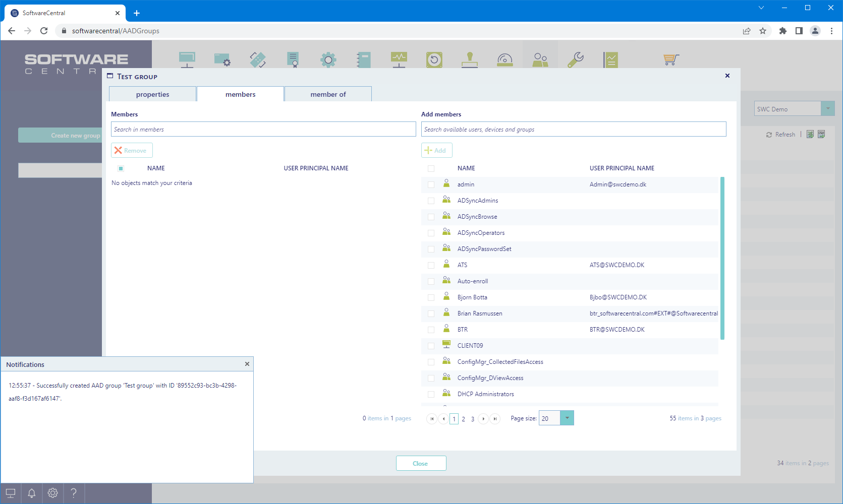Screen dimensions: 843x504
Task: Open the Page size dropdown
Action: pyautogui.click(x=567, y=418)
